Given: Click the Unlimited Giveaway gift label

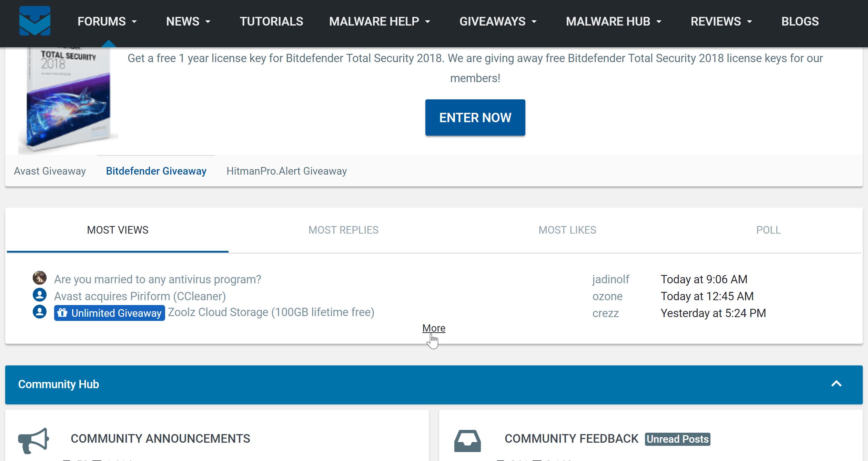Looking at the screenshot, I should point(109,313).
